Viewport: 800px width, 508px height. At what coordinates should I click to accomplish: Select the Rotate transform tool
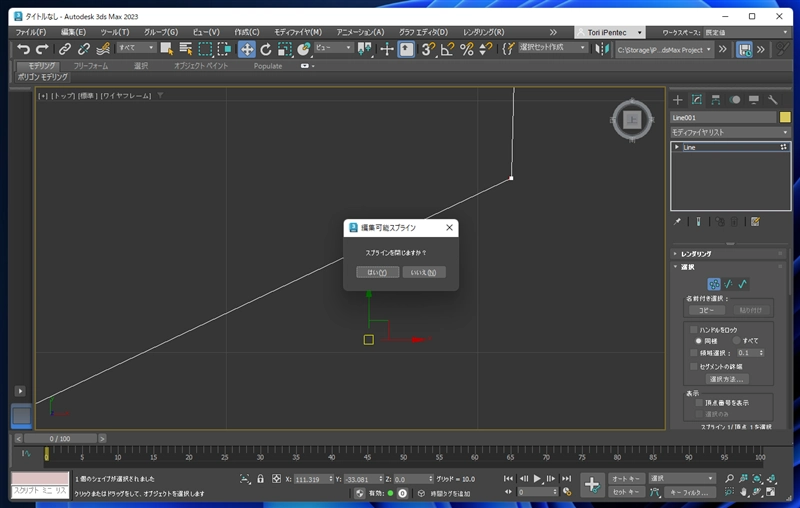pos(266,49)
